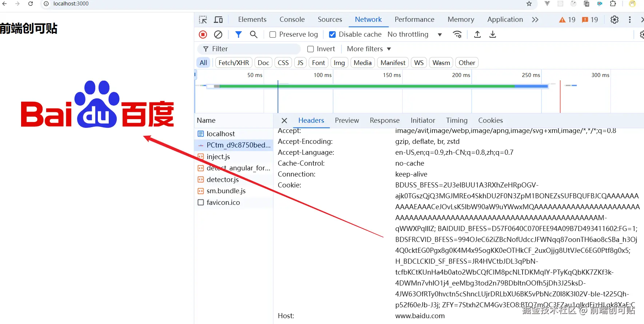Open the Performance tab
This screenshot has height=324, width=644.
click(x=415, y=20)
